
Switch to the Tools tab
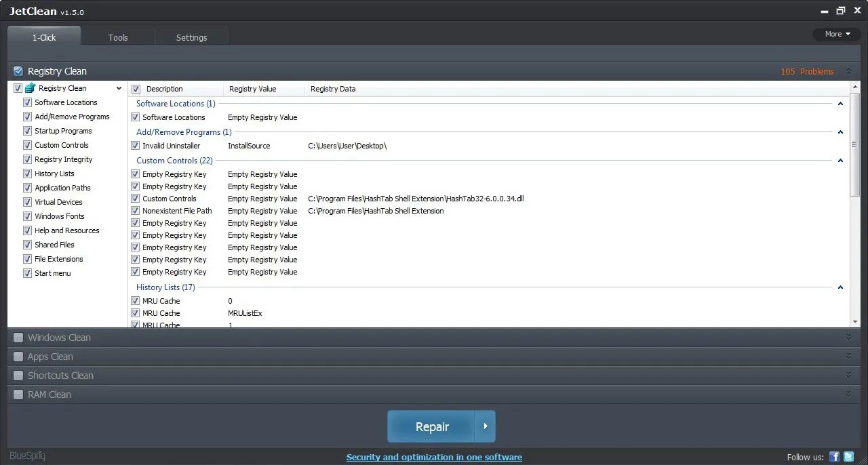click(x=117, y=37)
